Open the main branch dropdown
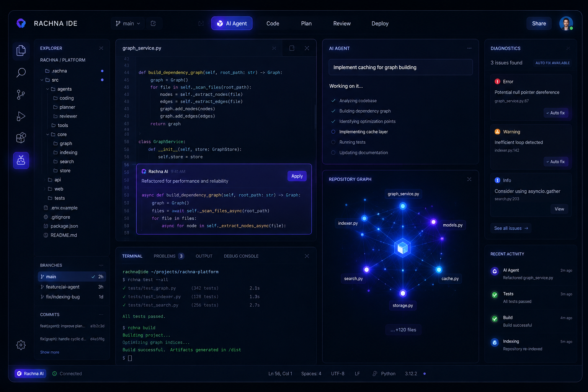The image size is (588, 392). (x=128, y=23)
